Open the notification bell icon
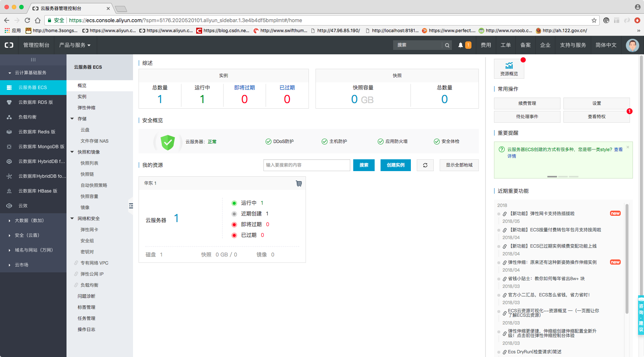 (460, 45)
